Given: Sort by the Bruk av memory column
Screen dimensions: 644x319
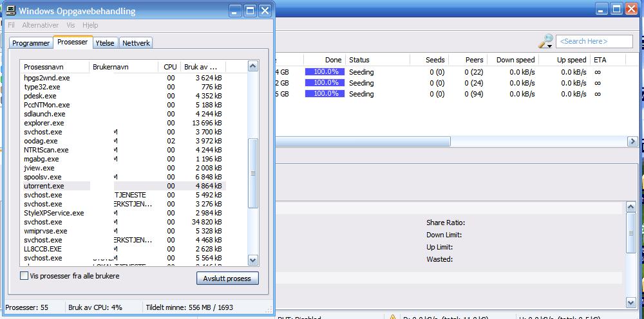Looking at the screenshot, I should 203,66.
